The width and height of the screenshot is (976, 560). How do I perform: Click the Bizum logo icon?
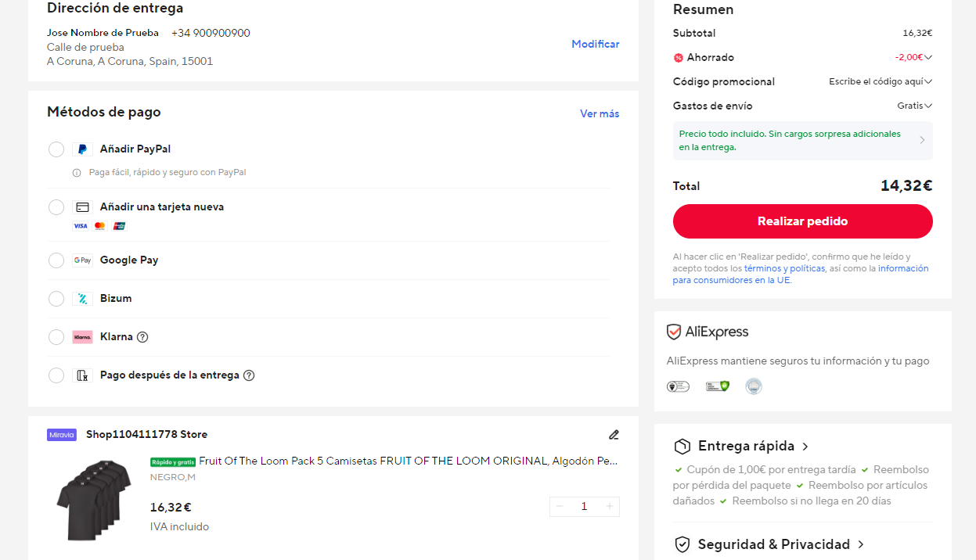point(82,299)
